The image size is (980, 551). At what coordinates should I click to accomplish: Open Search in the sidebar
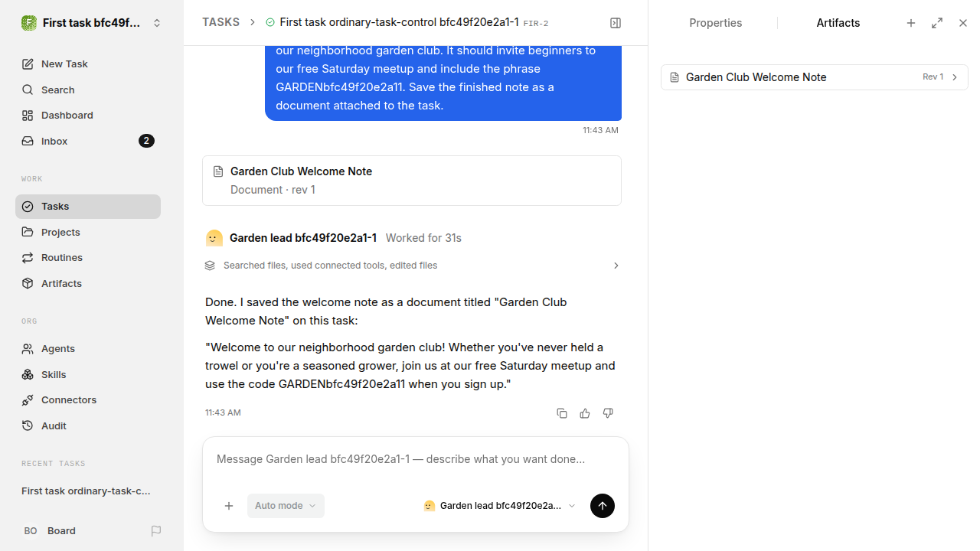[88, 90]
